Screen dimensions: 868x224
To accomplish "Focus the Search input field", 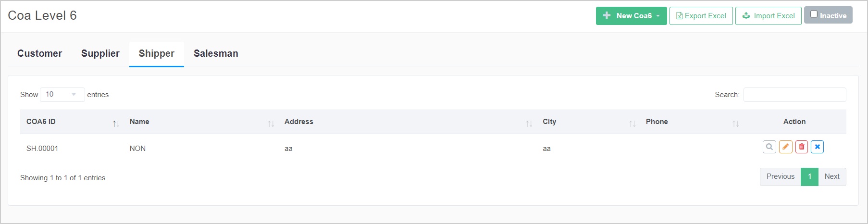I will 794,95.
